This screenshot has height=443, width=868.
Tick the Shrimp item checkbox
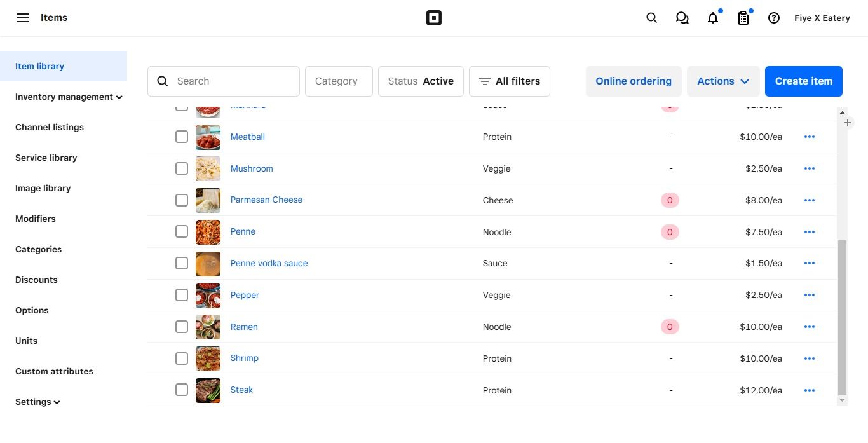(x=182, y=358)
